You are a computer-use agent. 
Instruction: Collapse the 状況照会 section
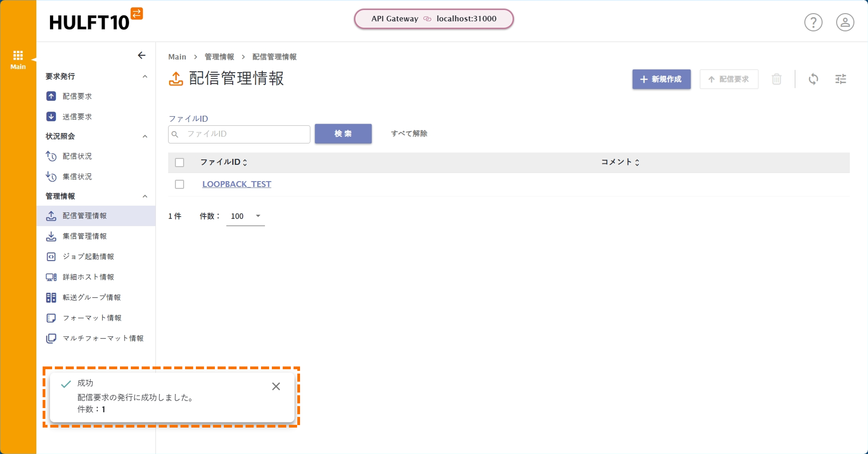(x=145, y=136)
